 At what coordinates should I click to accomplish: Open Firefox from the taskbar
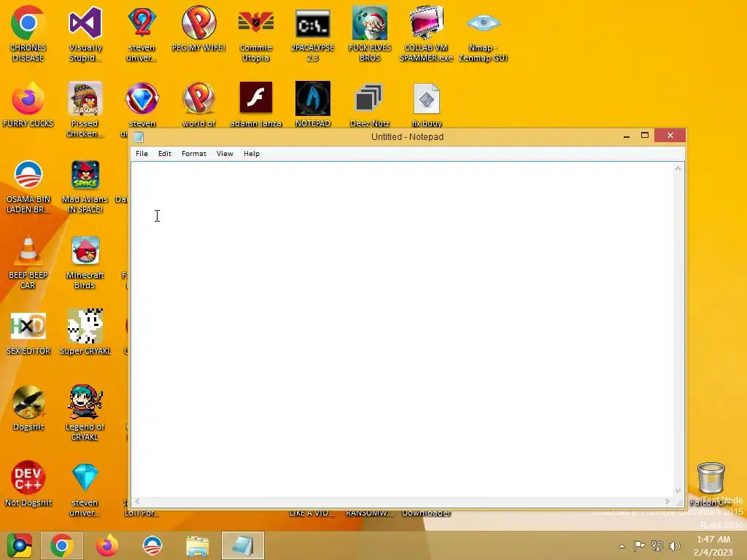(107, 545)
